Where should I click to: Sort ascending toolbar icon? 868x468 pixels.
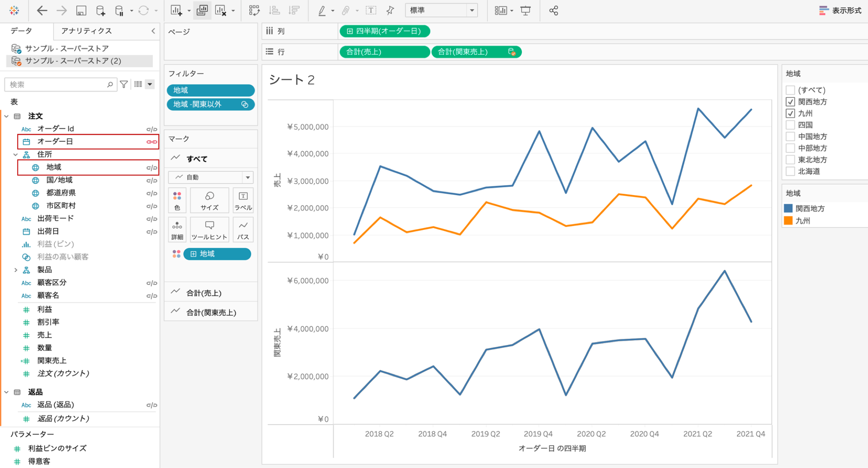coord(275,10)
